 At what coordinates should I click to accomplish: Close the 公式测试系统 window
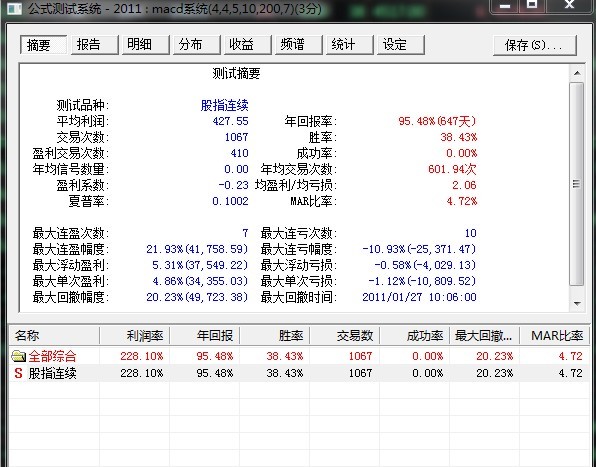click(x=569, y=5)
